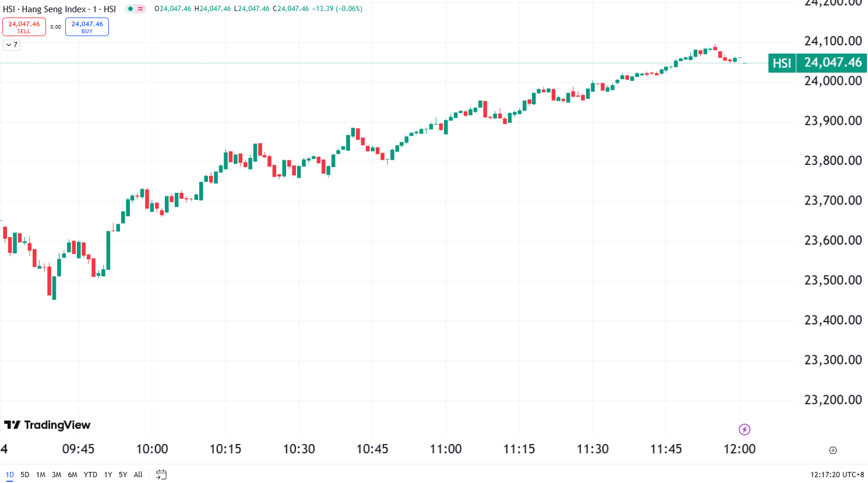The image size is (868, 483).
Task: Click the pink data mode indicator icon
Action: (140, 9)
